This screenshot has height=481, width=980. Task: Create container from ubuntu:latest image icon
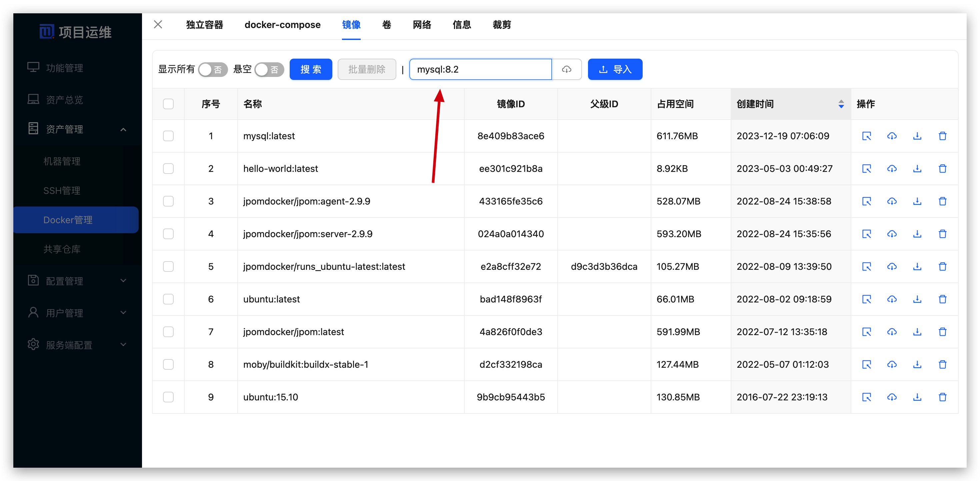[866, 299]
